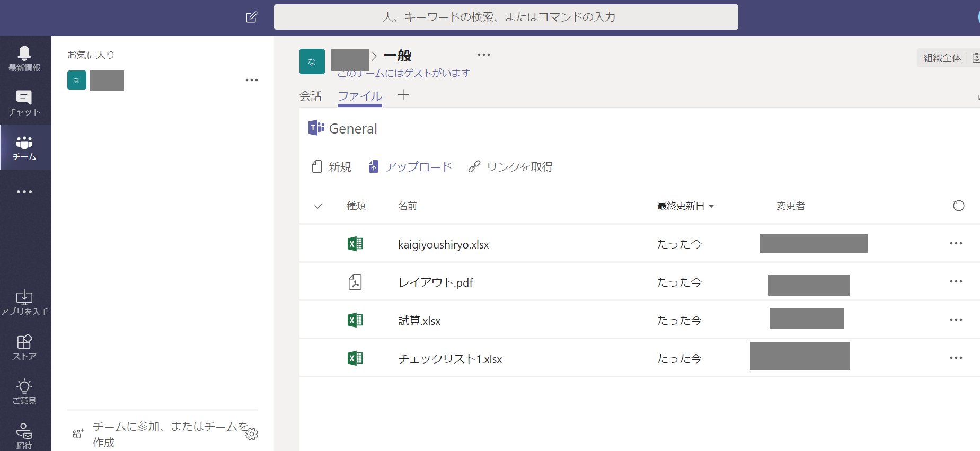Open the file レイアウト.pdf
This screenshot has width=980, height=451.
[x=435, y=282]
